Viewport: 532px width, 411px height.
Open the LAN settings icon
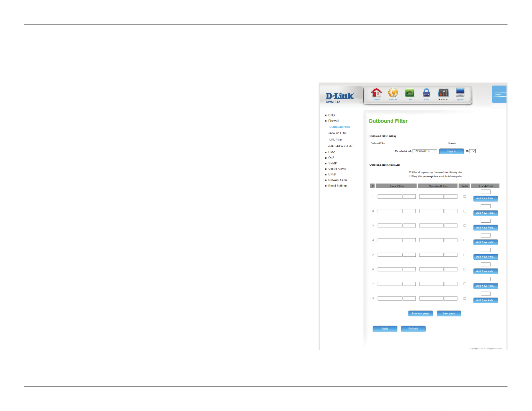tap(409, 93)
